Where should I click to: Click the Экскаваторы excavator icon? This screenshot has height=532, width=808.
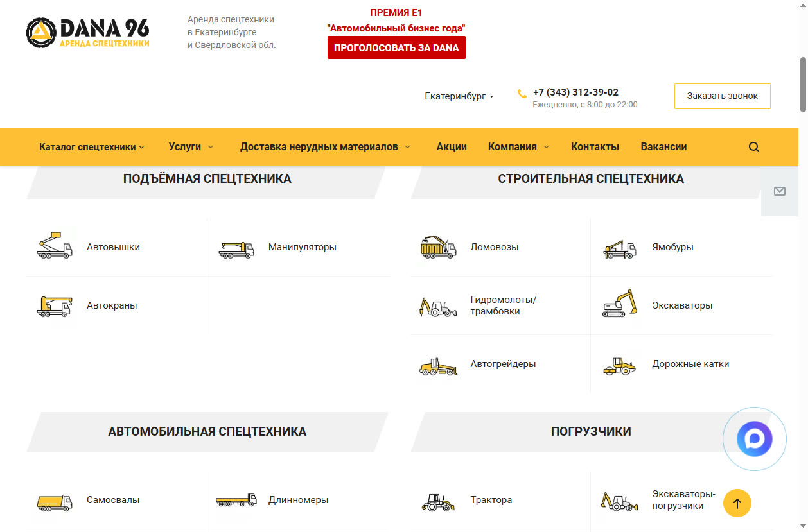(x=620, y=304)
